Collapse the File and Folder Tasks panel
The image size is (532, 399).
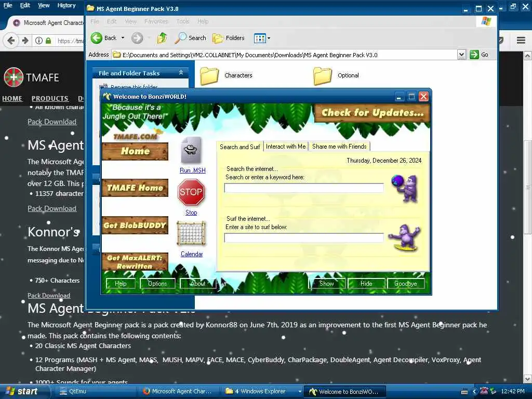click(x=181, y=73)
